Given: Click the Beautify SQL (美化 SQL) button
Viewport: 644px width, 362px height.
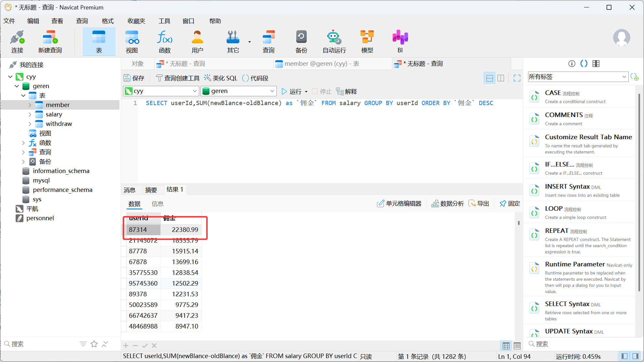Looking at the screenshot, I should (221, 78).
